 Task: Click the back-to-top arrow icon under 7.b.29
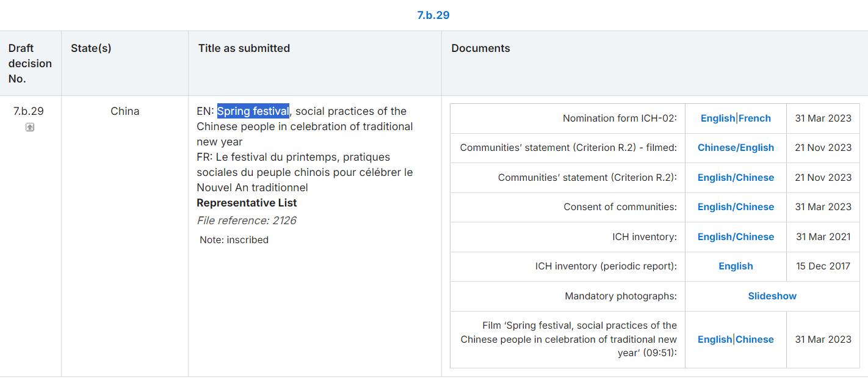pos(29,127)
